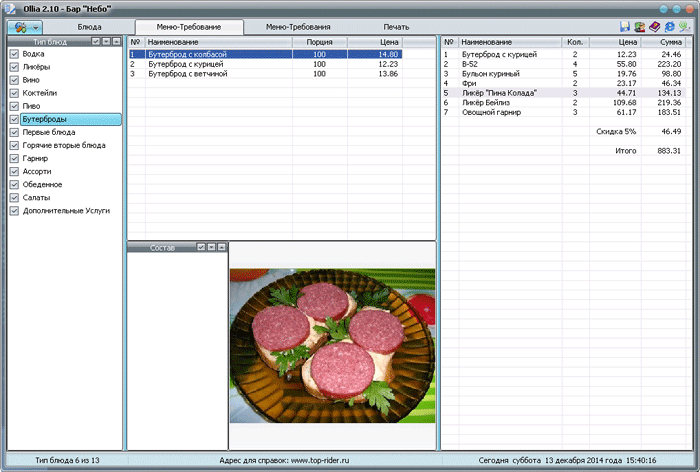Screen dimensions: 700x472
Task: Click the Сумма column header
Action: coord(663,42)
